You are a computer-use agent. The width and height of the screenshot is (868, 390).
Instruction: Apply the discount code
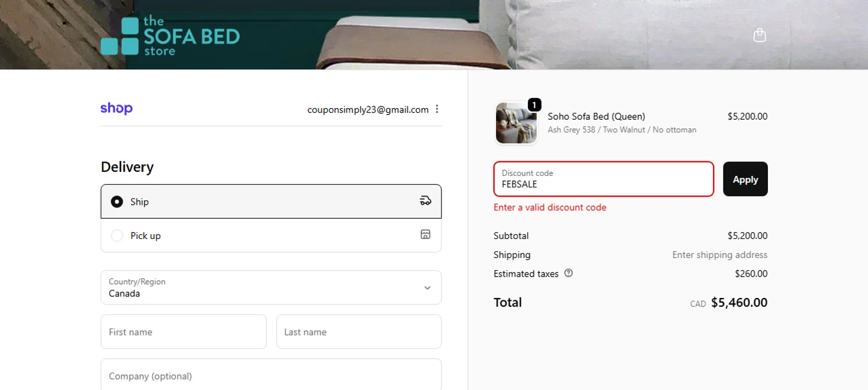pos(745,179)
